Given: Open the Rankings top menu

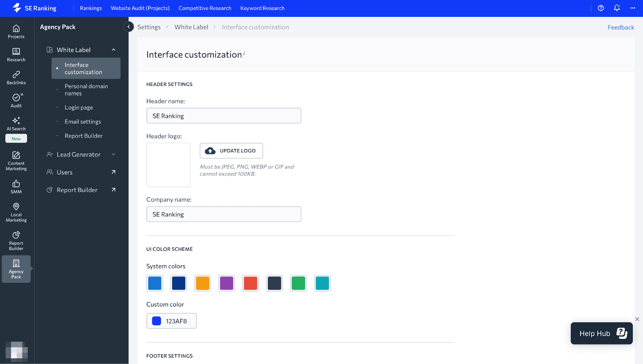Looking at the screenshot, I should (91, 8).
